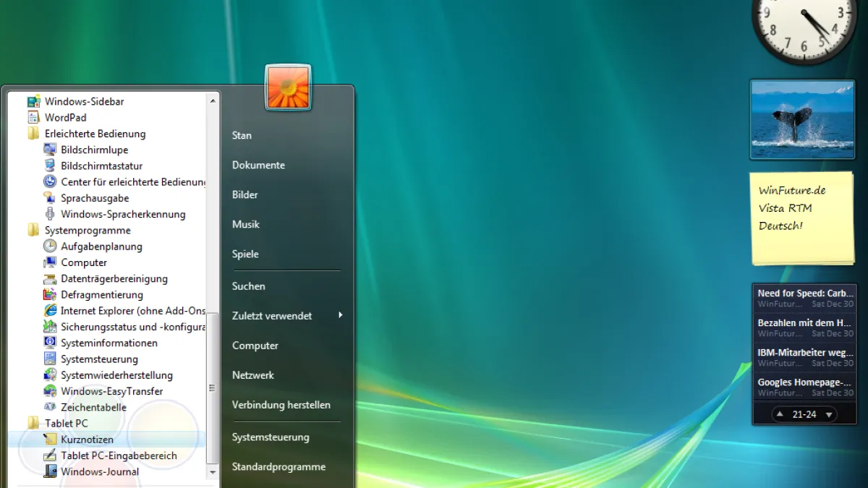Viewport: 868px width, 488px height.
Task: Launch Bildschirmtastatur via its icon
Action: tap(49, 166)
